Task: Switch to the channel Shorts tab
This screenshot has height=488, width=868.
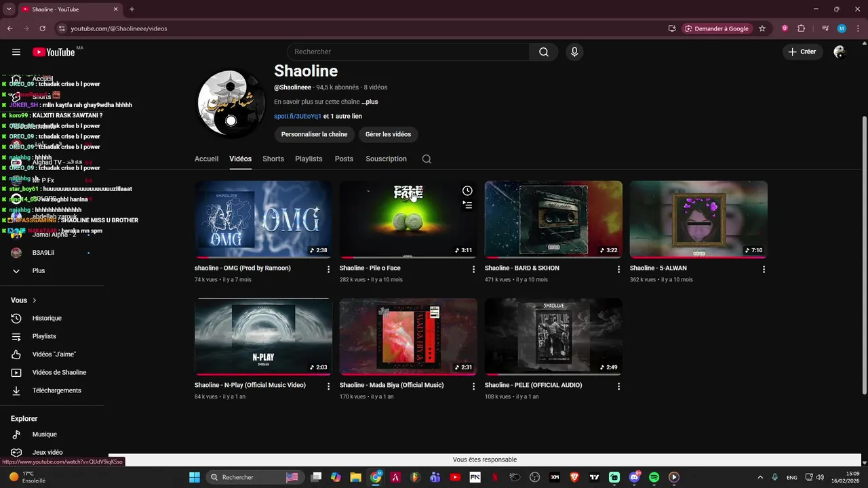Action: [x=273, y=159]
